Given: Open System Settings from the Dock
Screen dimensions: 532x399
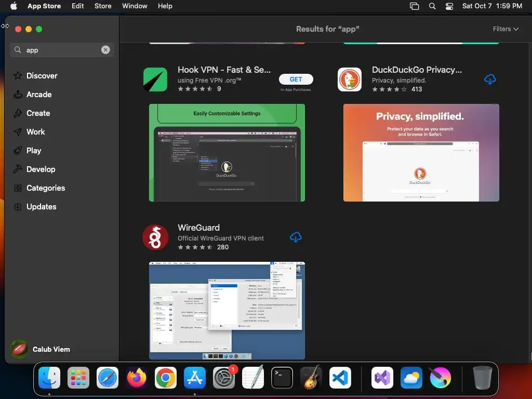Looking at the screenshot, I should pos(224,378).
